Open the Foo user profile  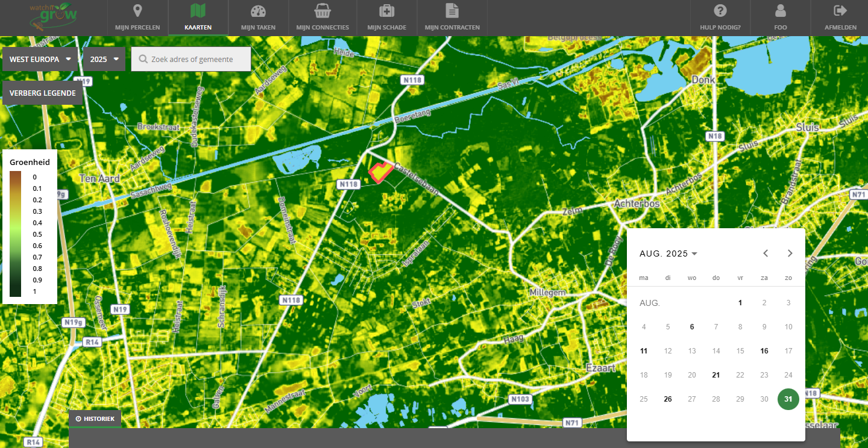point(781,11)
